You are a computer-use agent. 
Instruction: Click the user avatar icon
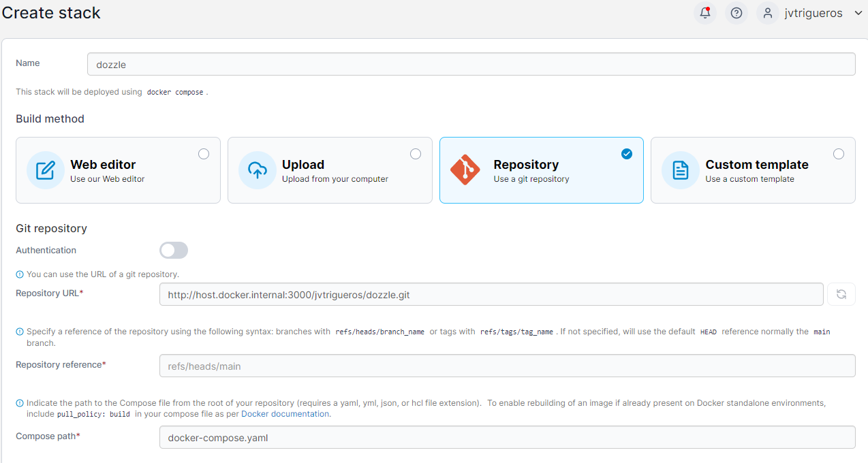coord(767,13)
